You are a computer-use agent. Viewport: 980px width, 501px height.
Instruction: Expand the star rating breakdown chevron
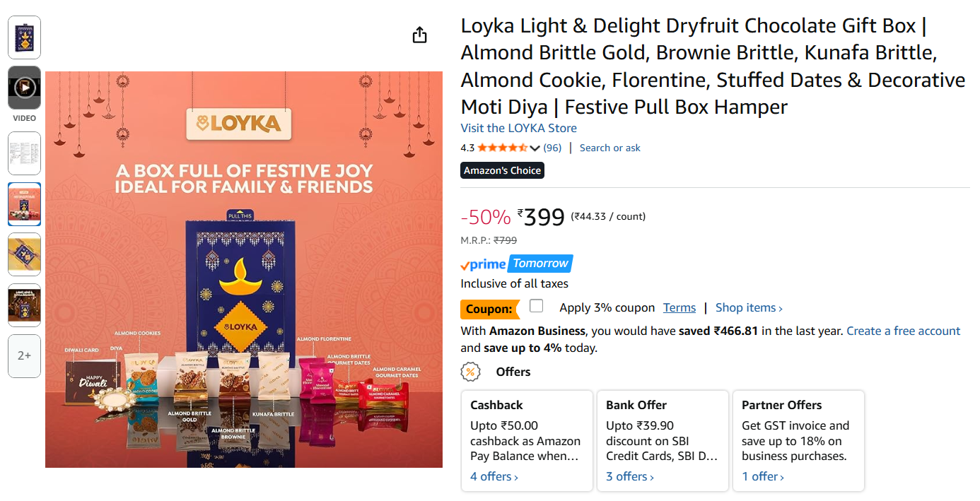[x=535, y=148]
